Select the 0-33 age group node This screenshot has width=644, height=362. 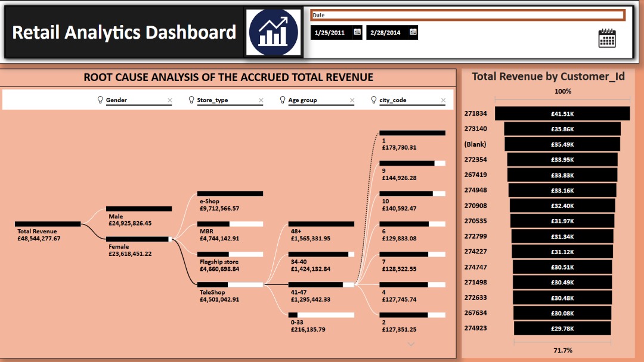[321, 315]
